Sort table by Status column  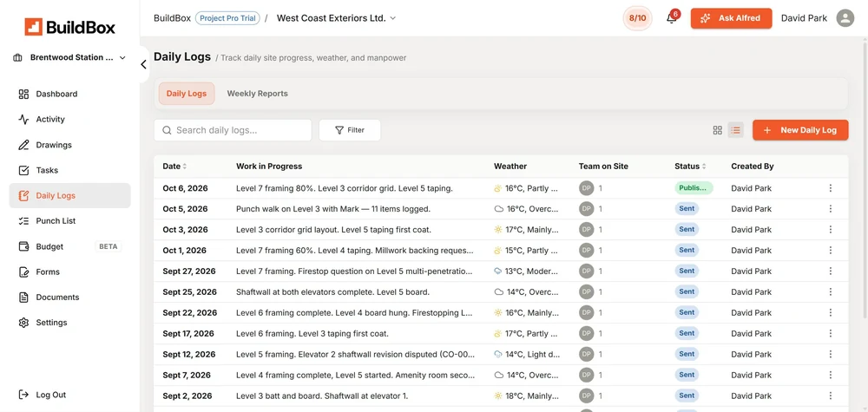tap(690, 166)
